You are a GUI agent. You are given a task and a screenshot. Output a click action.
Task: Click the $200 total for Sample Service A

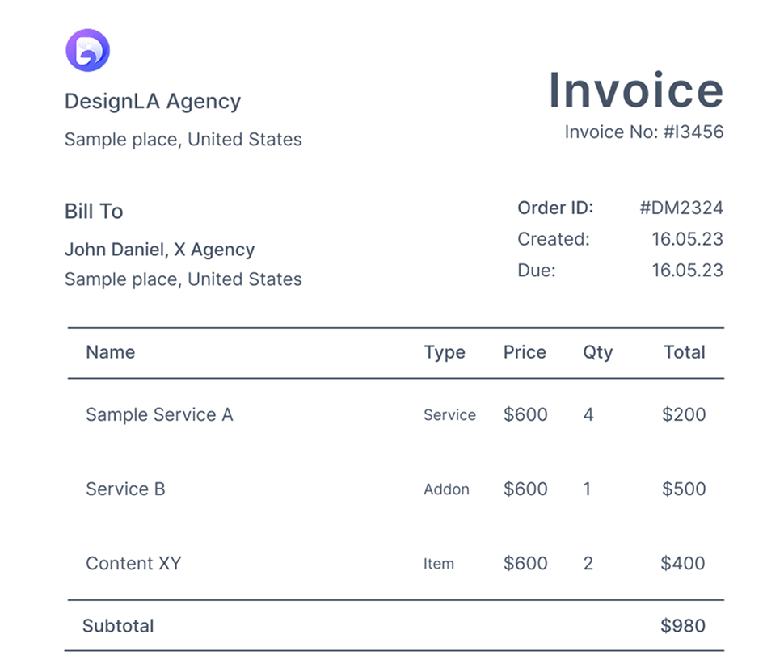(683, 414)
